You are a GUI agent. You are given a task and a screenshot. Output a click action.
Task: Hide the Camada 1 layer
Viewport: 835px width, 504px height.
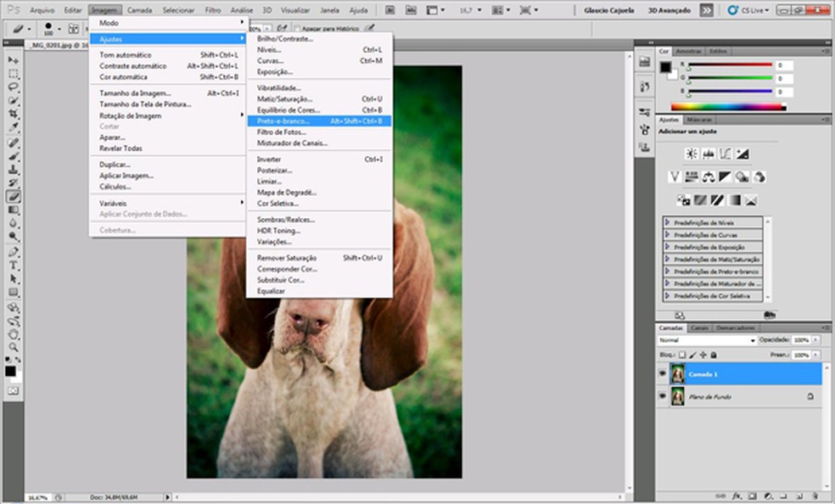tap(662, 373)
